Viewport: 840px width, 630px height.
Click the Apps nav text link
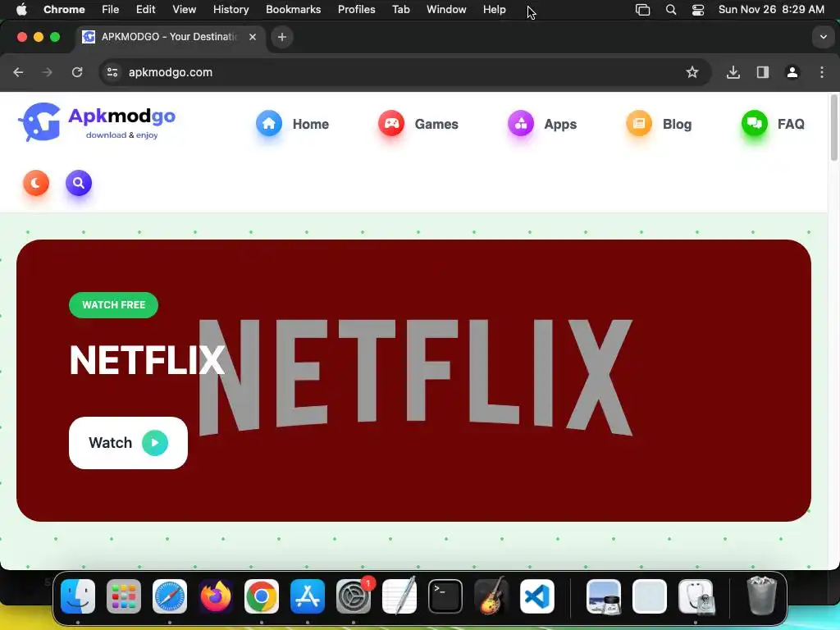pyautogui.click(x=560, y=125)
